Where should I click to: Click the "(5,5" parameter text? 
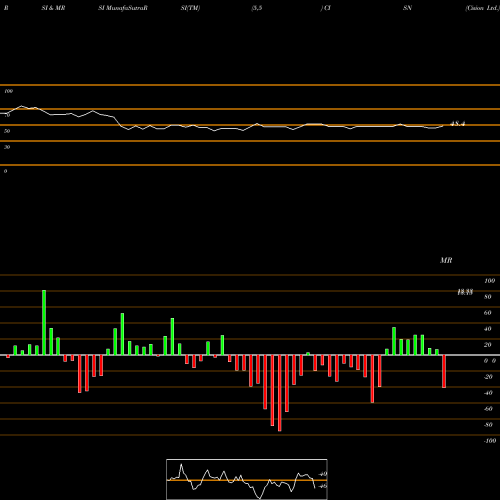pyautogui.click(x=257, y=8)
